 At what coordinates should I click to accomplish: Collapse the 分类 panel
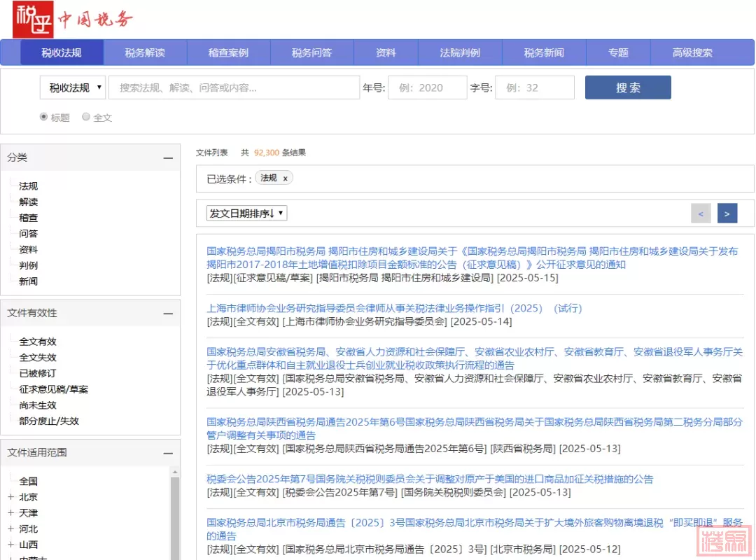pyautogui.click(x=168, y=158)
